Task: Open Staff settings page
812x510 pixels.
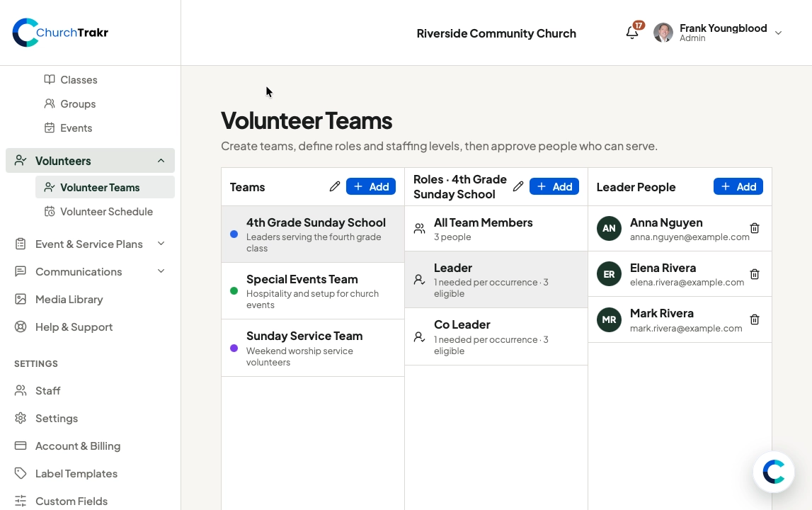Action: pyautogui.click(x=47, y=391)
